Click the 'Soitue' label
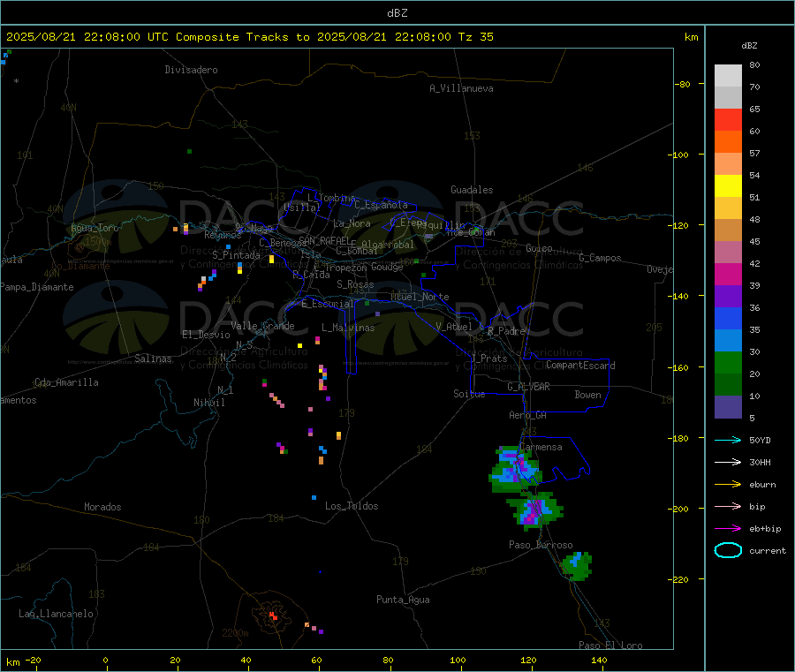This screenshot has width=795, height=672. (470, 393)
